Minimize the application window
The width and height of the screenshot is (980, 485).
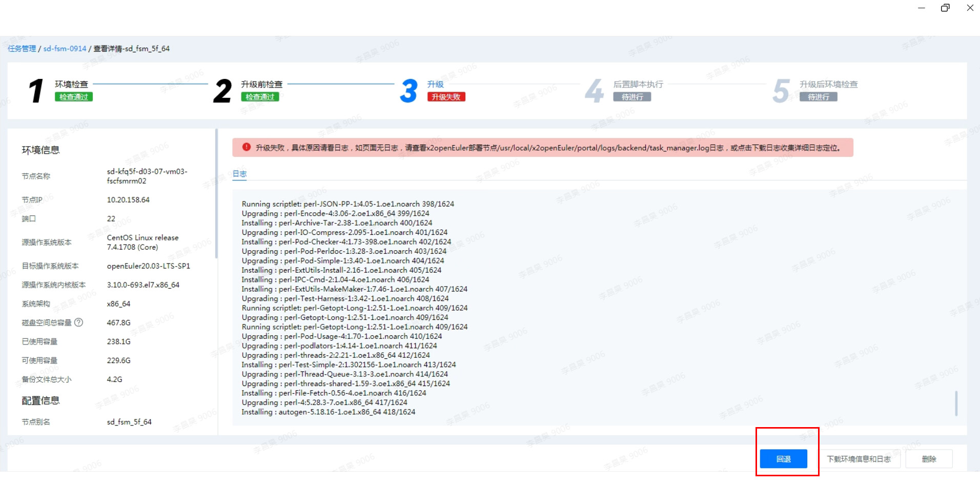(921, 8)
